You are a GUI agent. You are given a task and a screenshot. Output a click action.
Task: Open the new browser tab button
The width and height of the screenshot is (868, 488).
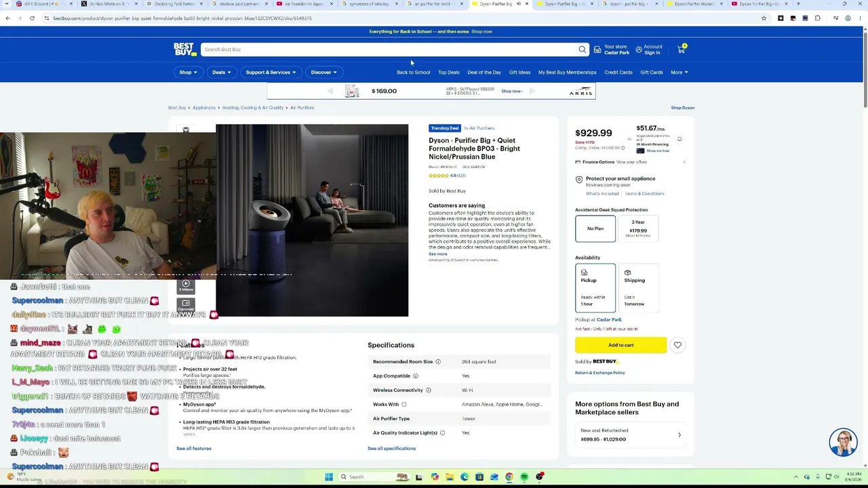click(798, 4)
